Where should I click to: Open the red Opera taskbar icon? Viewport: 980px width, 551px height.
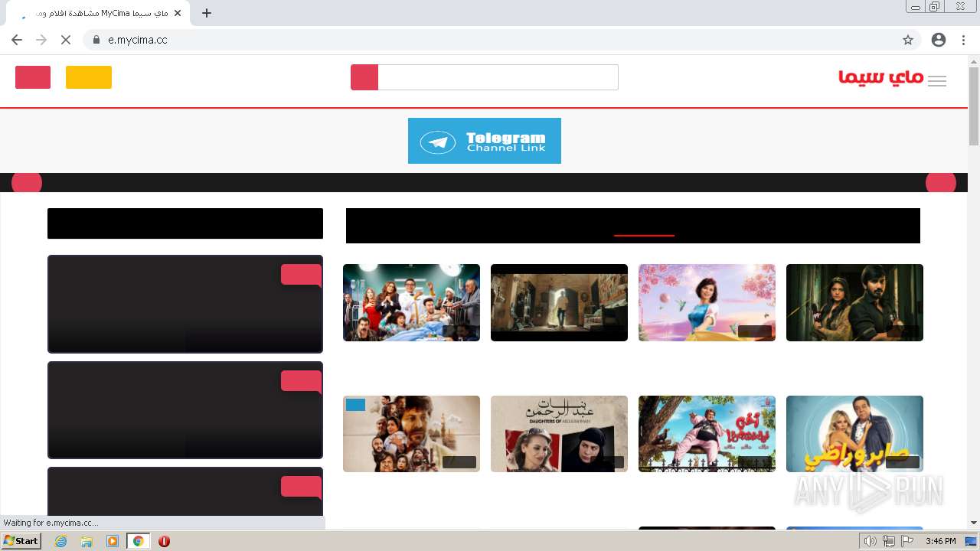(x=164, y=541)
